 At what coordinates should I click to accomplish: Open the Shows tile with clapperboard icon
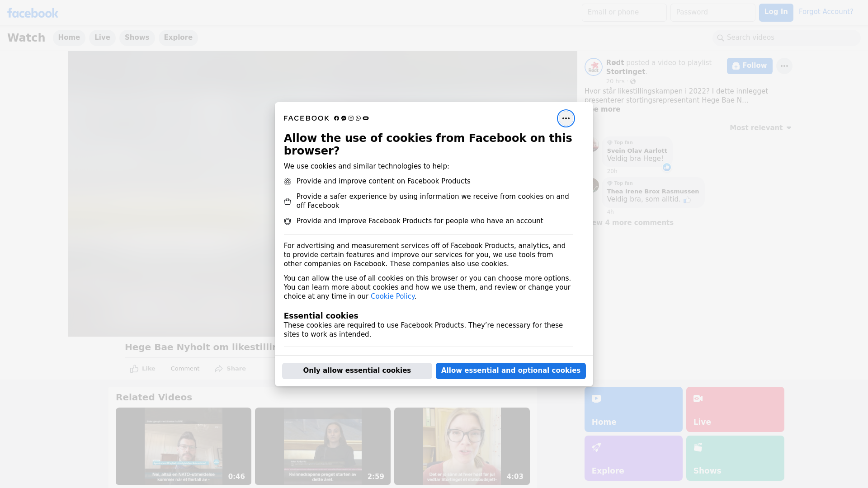click(x=735, y=458)
